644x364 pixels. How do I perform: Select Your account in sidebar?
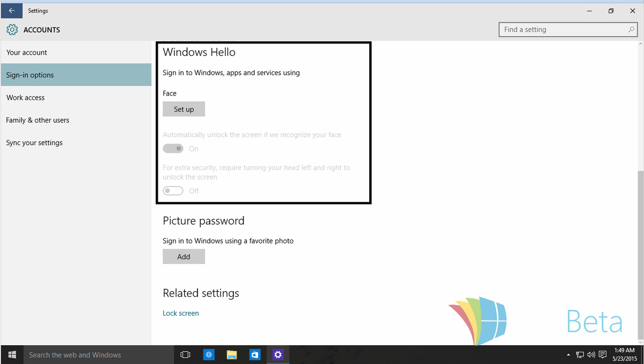coord(27,53)
